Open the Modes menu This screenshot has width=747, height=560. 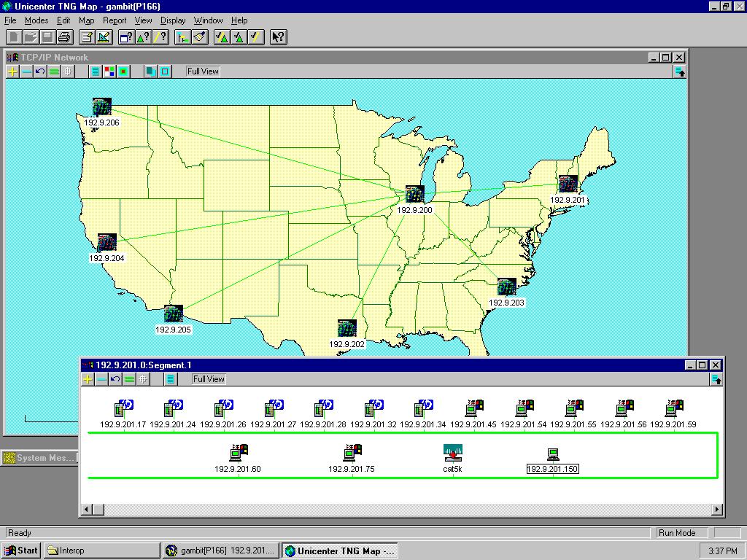pos(36,20)
